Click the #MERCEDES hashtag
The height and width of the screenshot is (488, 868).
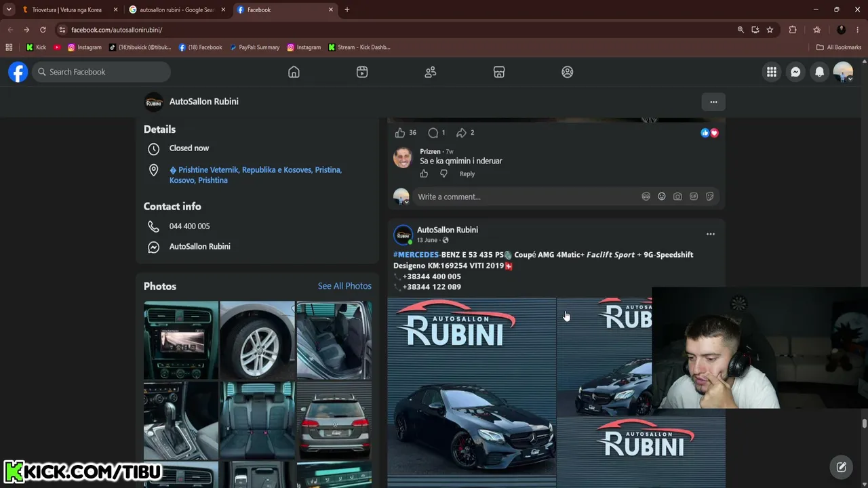tap(416, 255)
